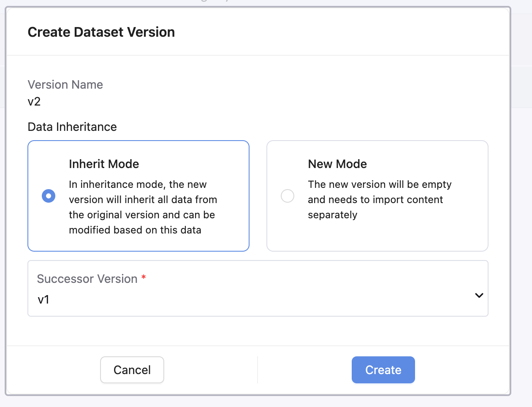Click the Successor Version chevron arrow
Screen dimensions: 532x407
(x=479, y=295)
